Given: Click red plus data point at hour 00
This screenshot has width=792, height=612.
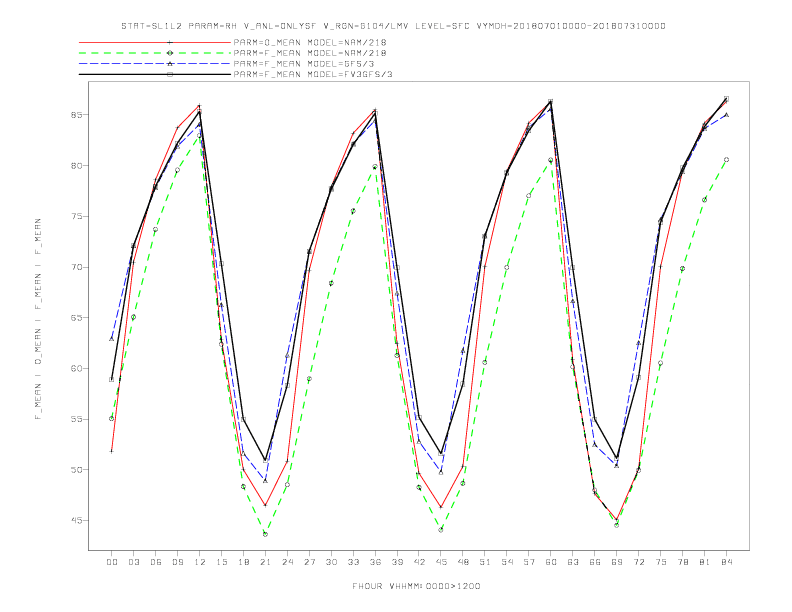Looking at the screenshot, I should [x=112, y=451].
